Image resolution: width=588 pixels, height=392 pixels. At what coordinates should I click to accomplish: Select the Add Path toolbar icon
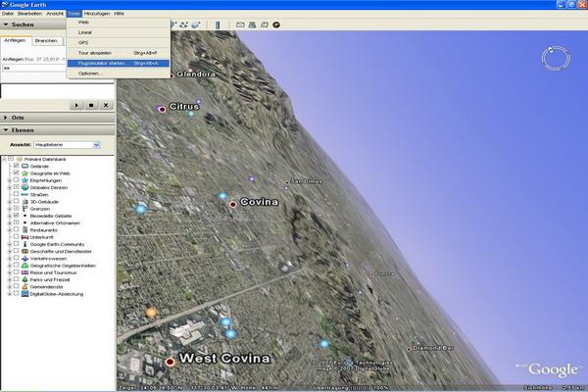click(x=184, y=24)
